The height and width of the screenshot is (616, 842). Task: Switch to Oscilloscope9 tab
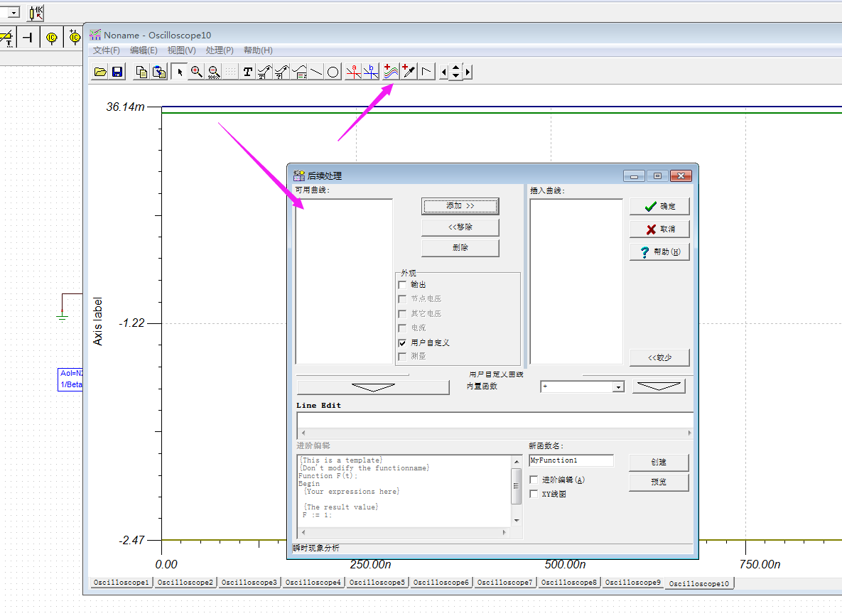coord(632,582)
